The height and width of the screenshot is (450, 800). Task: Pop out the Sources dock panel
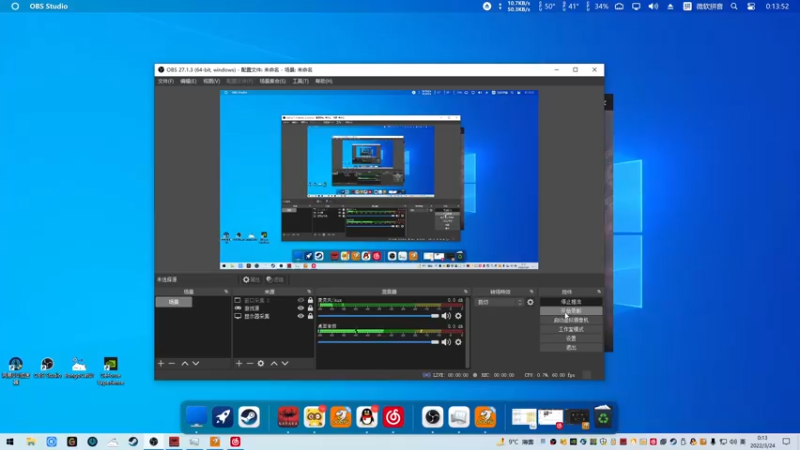309,292
